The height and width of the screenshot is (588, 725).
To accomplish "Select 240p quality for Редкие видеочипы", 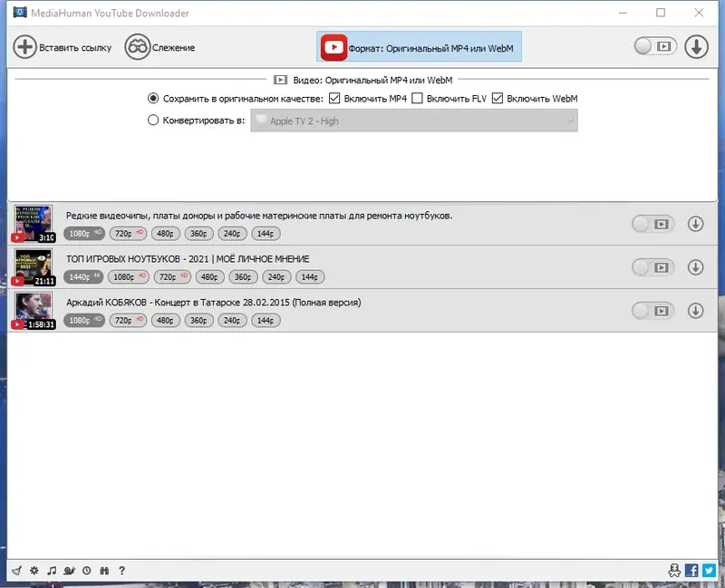I will point(232,234).
